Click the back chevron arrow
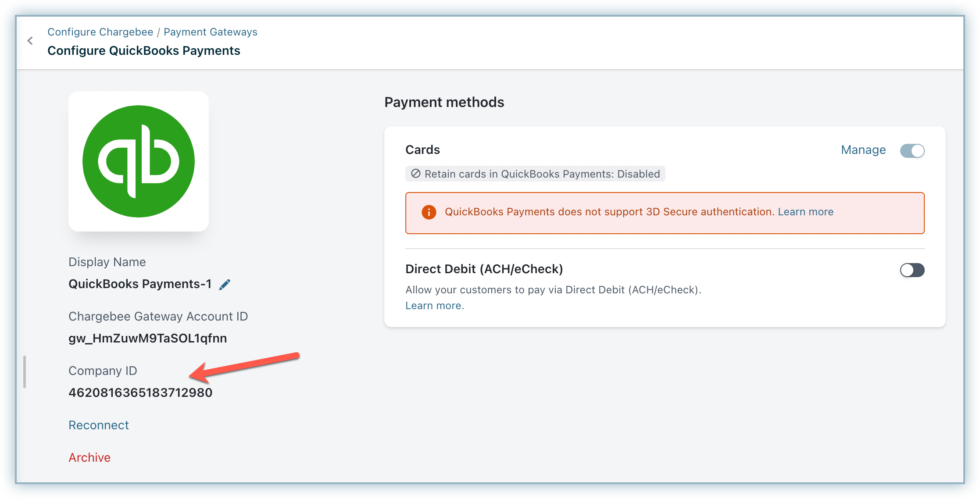The width and height of the screenshot is (980, 499). click(30, 41)
